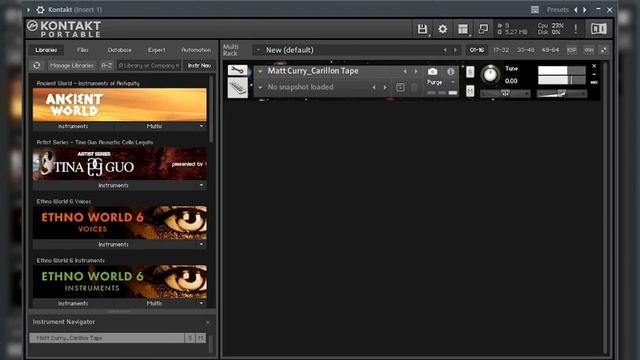This screenshot has width=640, height=360.
Task: Open Ancient World Instruments list
Action: (x=73, y=127)
